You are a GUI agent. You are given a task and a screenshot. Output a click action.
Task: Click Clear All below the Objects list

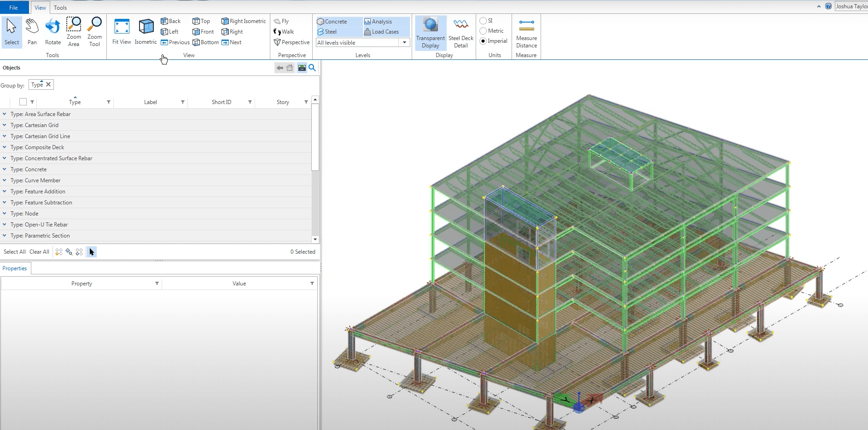39,252
